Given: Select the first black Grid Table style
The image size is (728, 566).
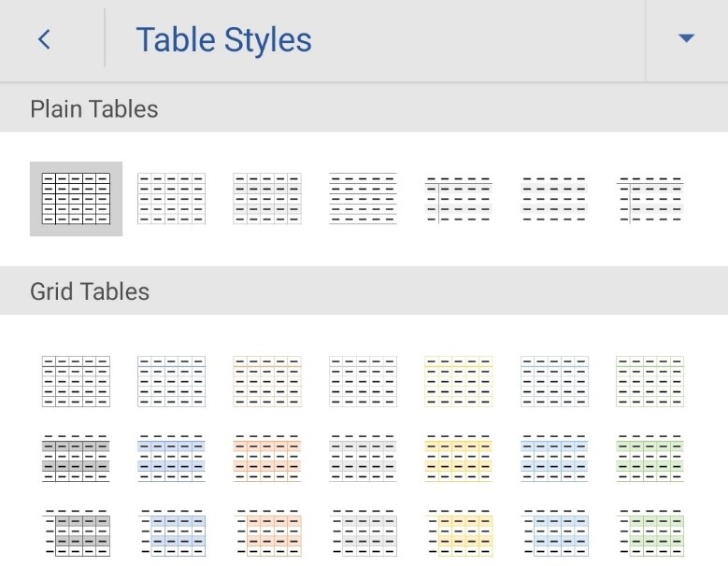Looking at the screenshot, I should [x=76, y=381].
